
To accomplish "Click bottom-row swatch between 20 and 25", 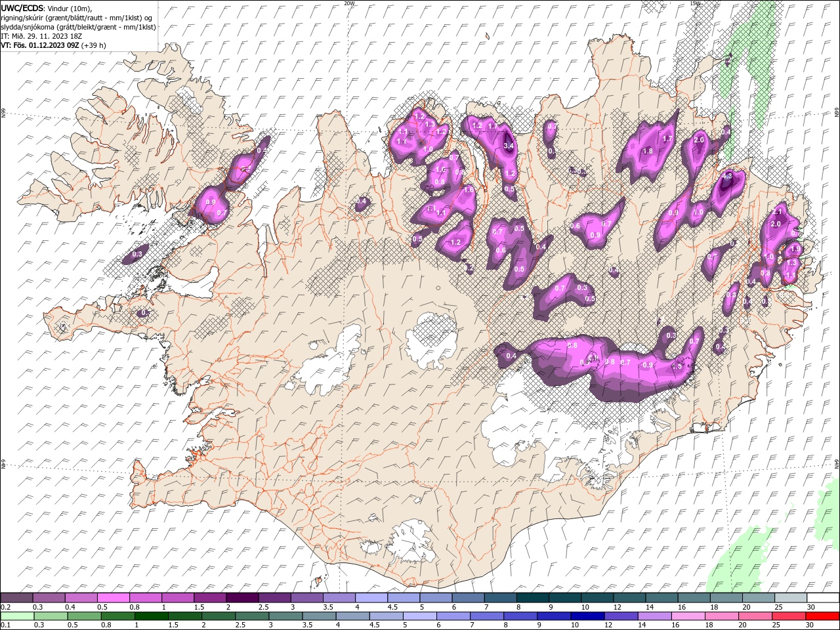I will pos(755,616).
